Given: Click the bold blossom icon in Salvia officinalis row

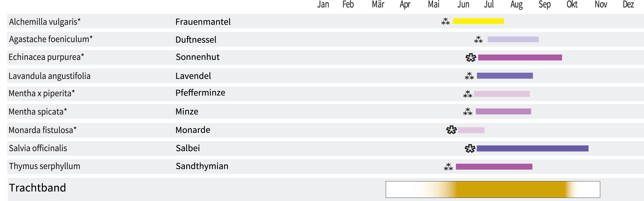Looking at the screenshot, I should click(x=470, y=148).
